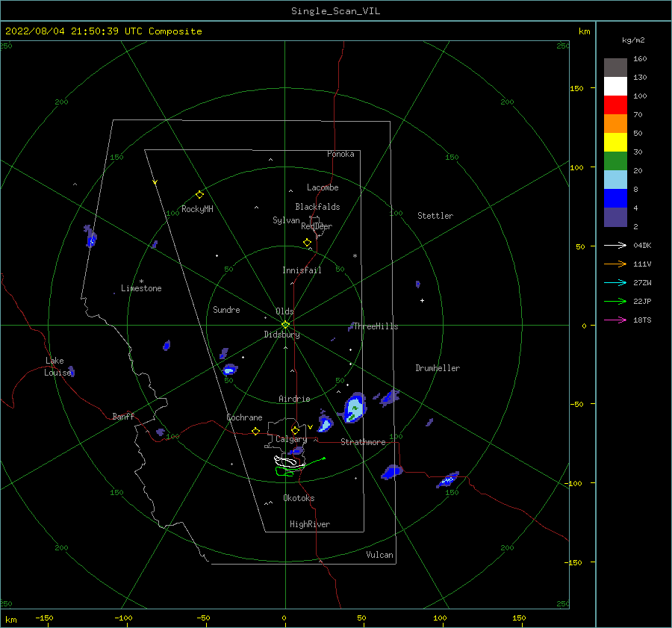The height and width of the screenshot is (628, 672).
Task: Click the green 22JP track arrow in legend
Action: point(615,302)
